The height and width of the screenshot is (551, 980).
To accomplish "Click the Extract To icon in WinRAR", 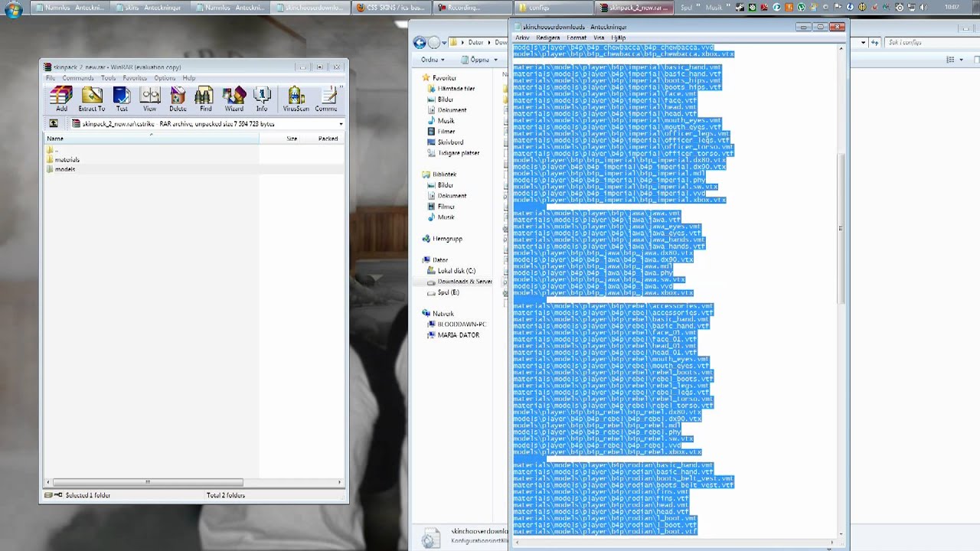I will tap(92, 99).
